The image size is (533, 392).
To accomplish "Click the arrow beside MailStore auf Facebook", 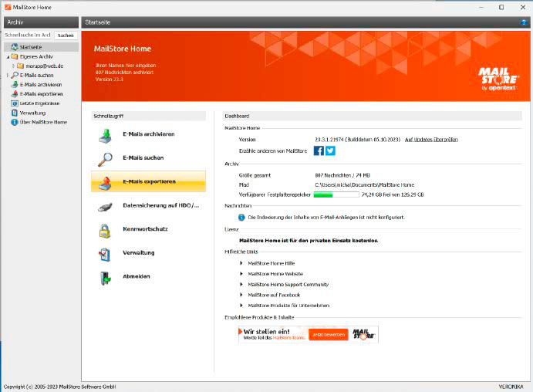I will [x=241, y=295].
